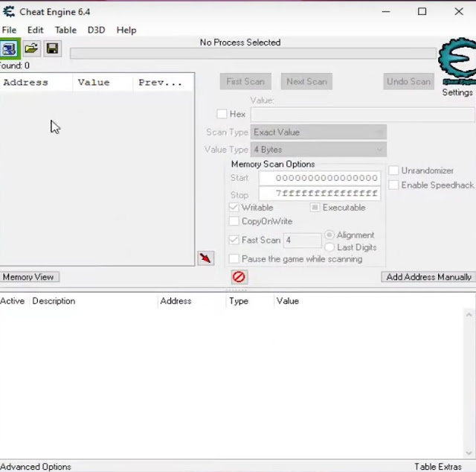Minimize the Cheat Engine window
The height and width of the screenshot is (472, 476).
(x=386, y=12)
